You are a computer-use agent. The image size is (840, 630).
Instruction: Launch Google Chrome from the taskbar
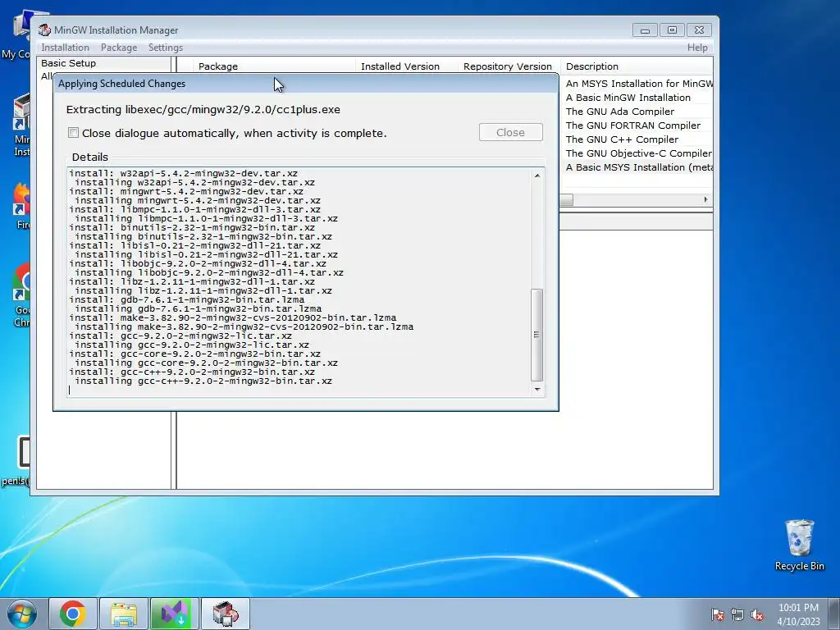click(x=73, y=614)
